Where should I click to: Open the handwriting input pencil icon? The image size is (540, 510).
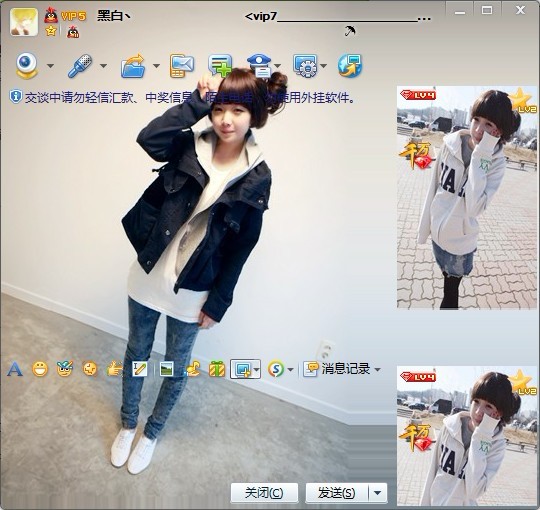coord(140,369)
